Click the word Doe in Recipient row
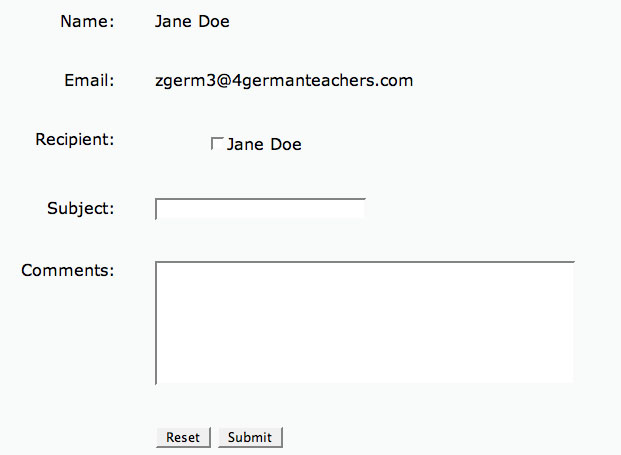Image resolution: width=621 pixels, height=455 pixels. pyautogui.click(x=286, y=144)
